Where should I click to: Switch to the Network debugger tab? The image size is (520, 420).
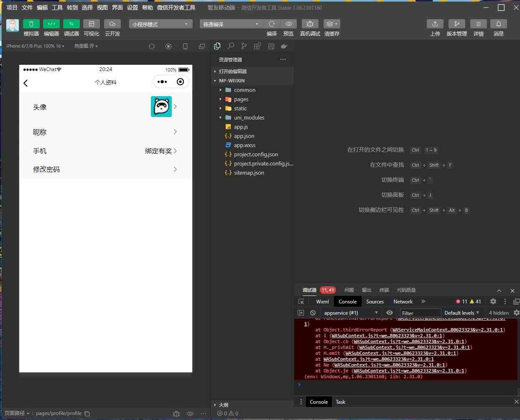point(403,301)
